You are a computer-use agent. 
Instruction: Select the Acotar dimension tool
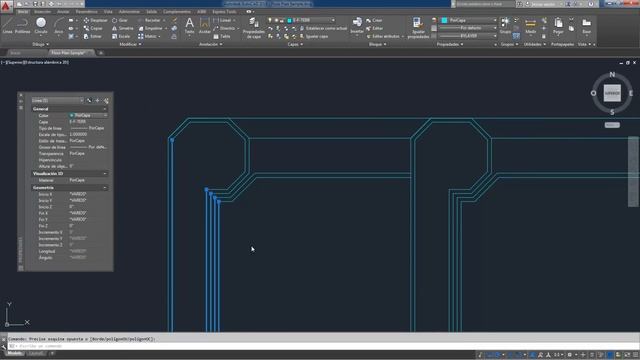[x=204, y=26]
